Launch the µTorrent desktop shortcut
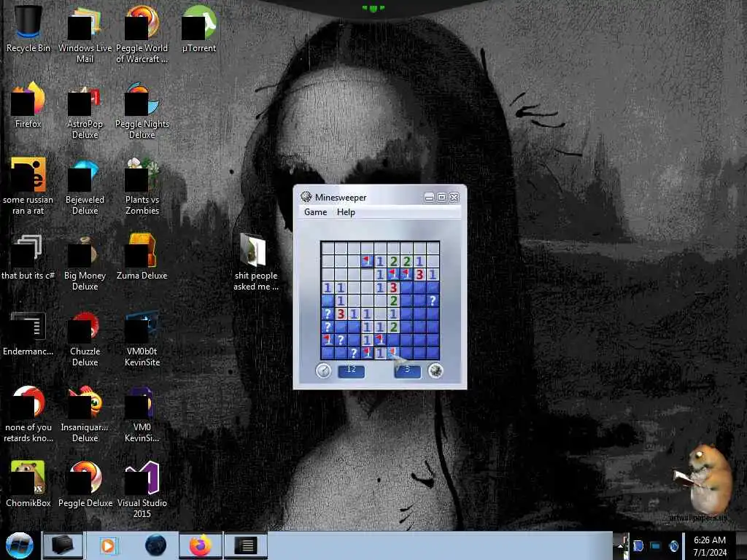747x560 pixels. point(198,28)
